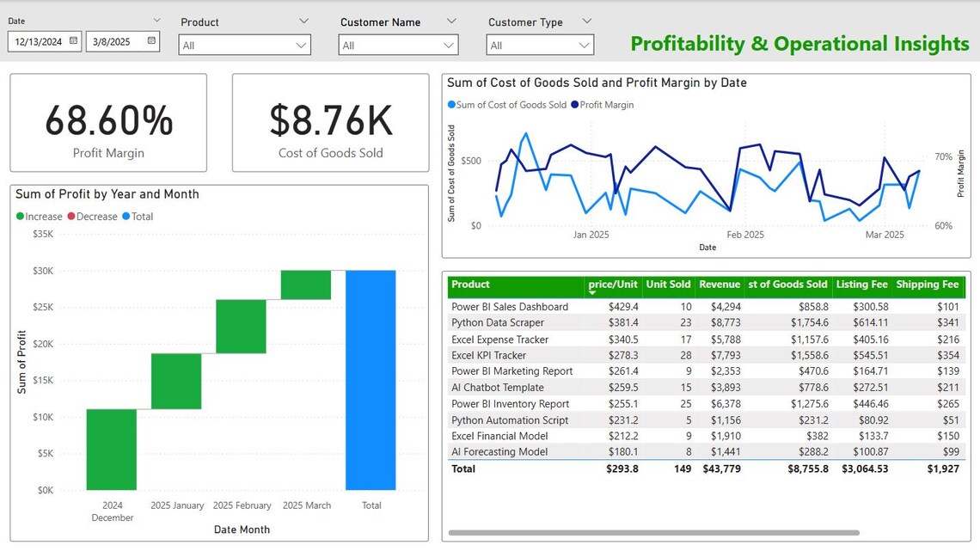
Task: Click the Jan 2025 axis label
Action: pos(591,235)
